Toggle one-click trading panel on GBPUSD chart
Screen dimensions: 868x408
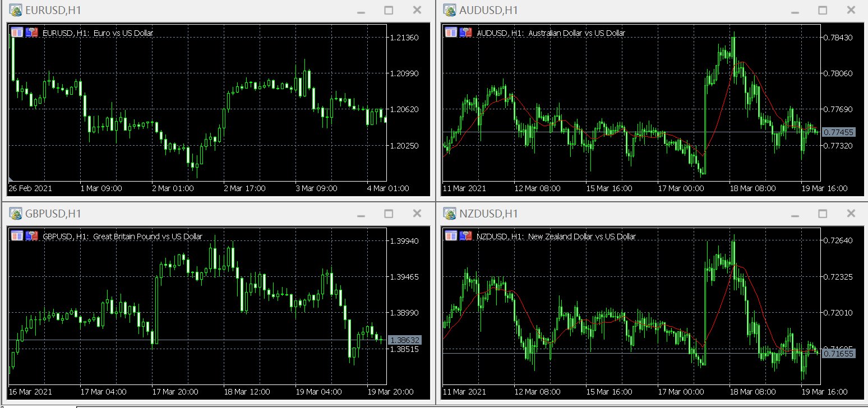[x=17, y=236]
